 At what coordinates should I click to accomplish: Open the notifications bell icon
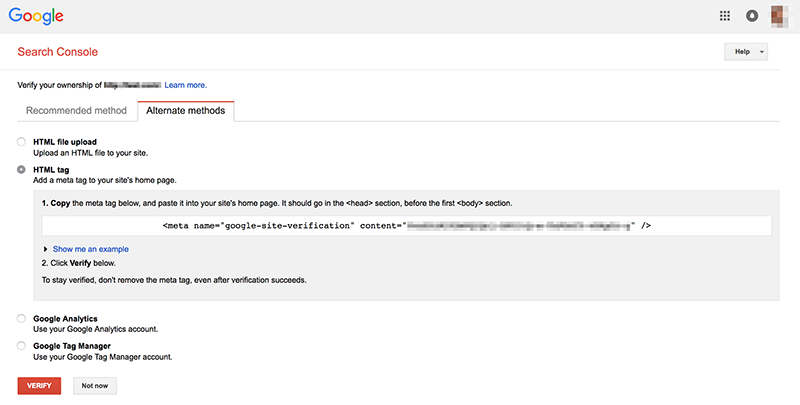click(x=752, y=16)
